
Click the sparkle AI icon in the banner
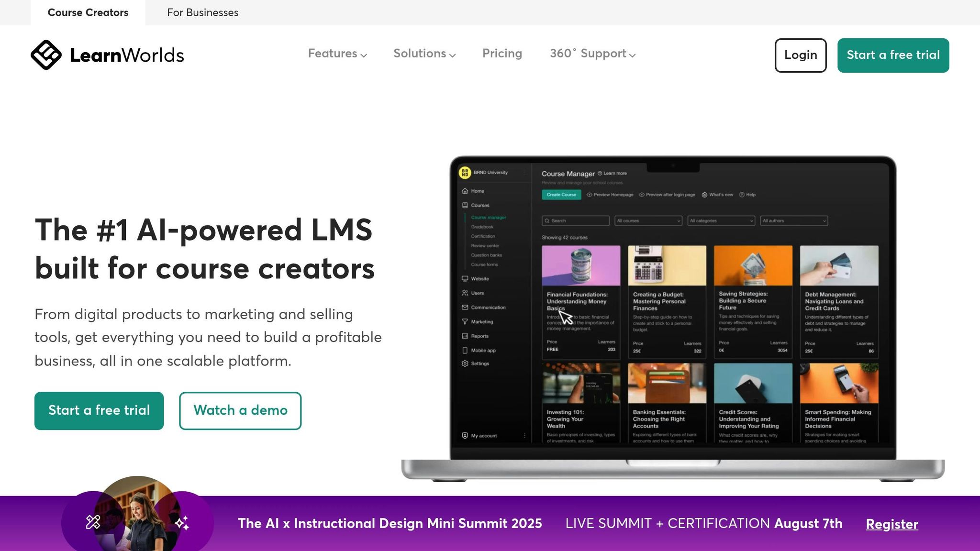pyautogui.click(x=182, y=523)
